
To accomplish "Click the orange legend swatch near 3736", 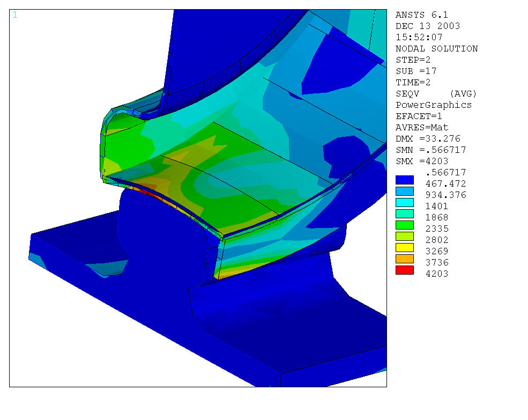I will (x=404, y=259).
